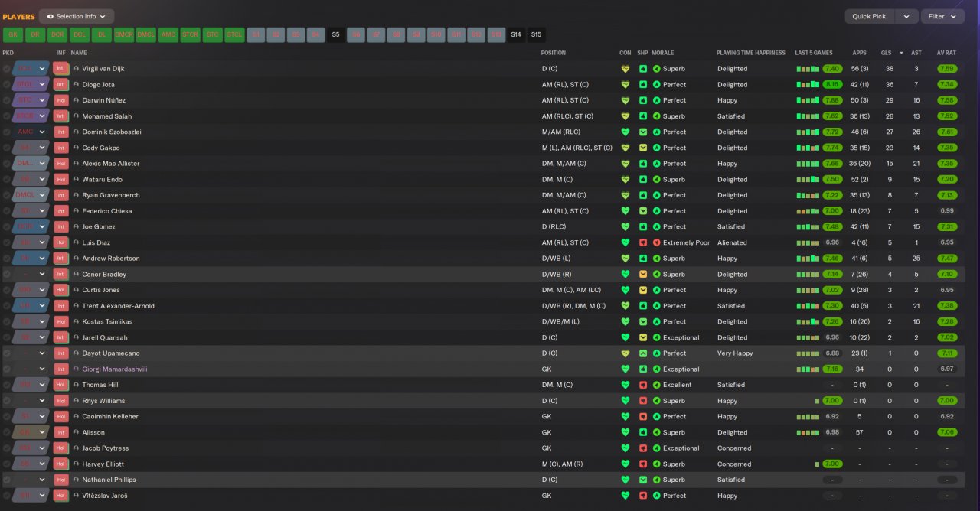This screenshot has width=980, height=511.
Task: Click the condition heart icon for Trent Alexander-Arnold
Action: click(625, 306)
